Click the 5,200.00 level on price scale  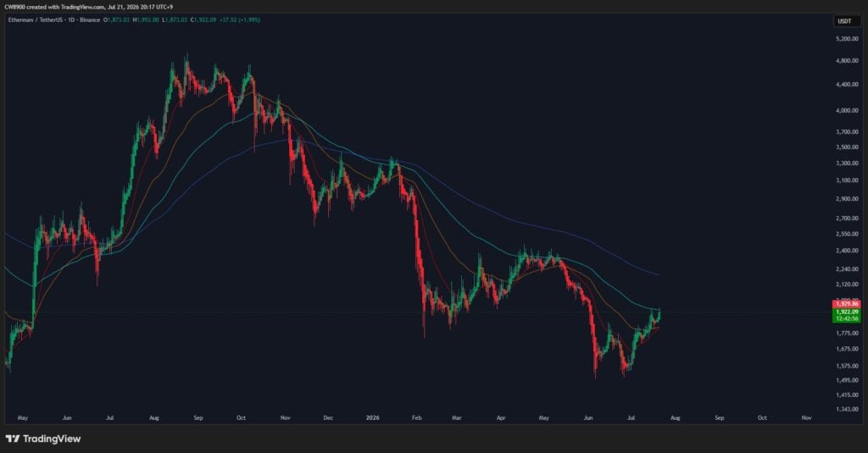click(x=847, y=39)
